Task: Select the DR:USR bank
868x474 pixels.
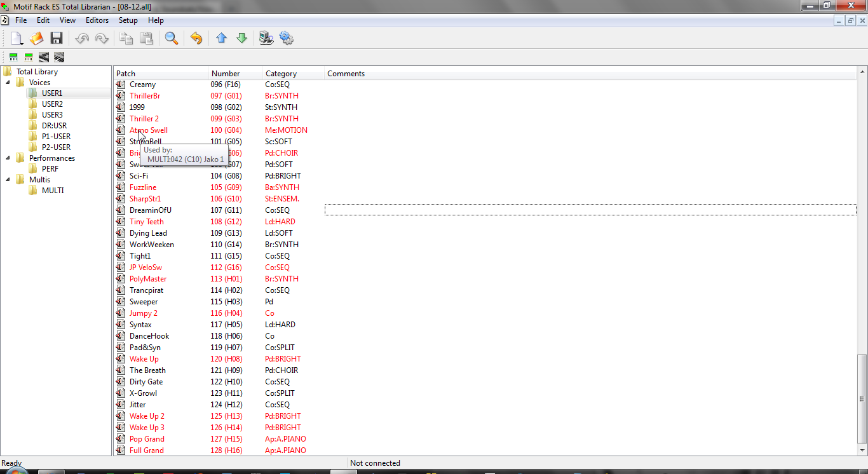Action: pyautogui.click(x=54, y=126)
